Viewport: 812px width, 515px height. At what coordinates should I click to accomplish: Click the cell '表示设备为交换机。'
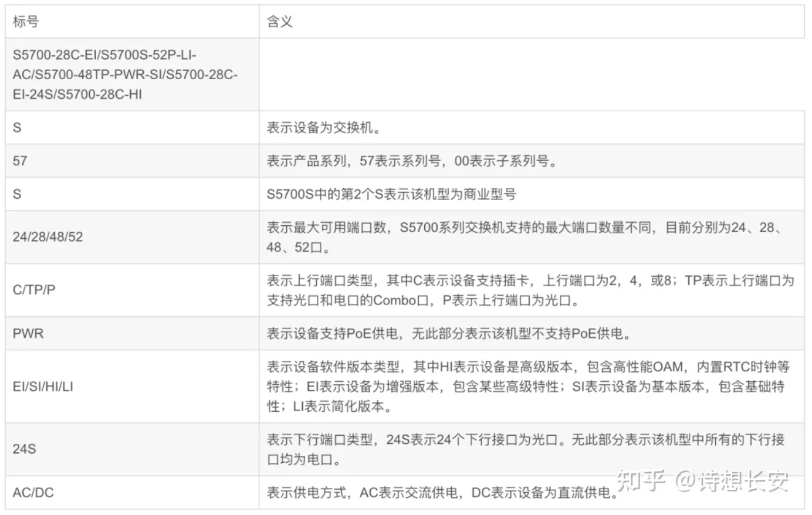click(x=532, y=127)
